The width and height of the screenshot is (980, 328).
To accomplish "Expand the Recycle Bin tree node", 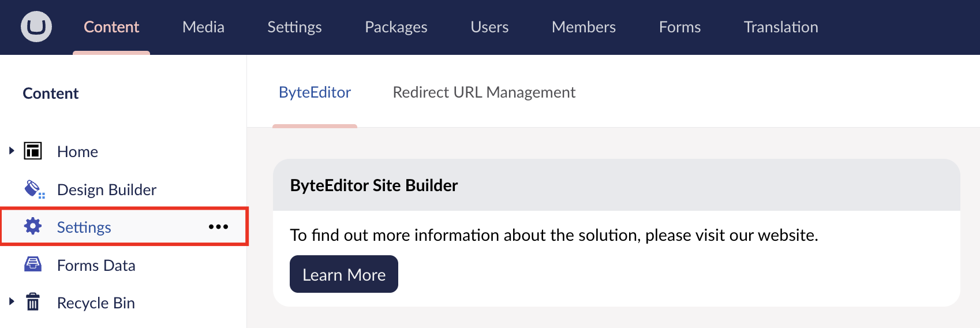I will pyautogui.click(x=12, y=301).
